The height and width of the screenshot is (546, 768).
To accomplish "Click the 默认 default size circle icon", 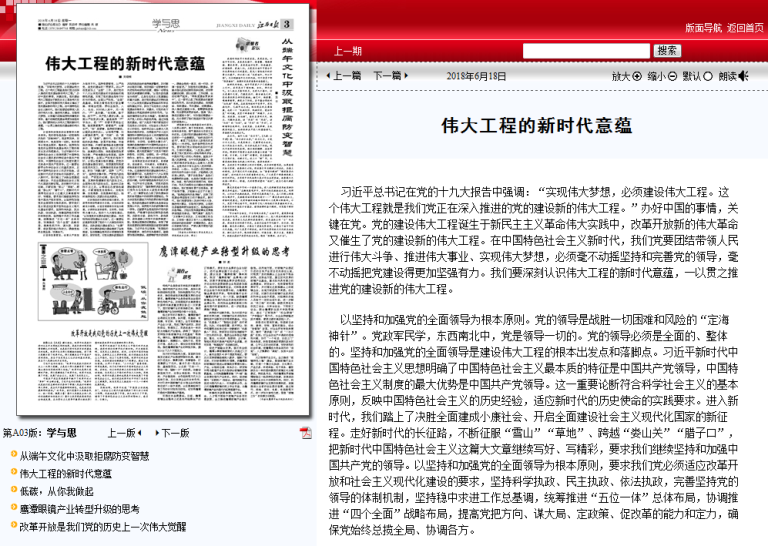I will tap(708, 76).
